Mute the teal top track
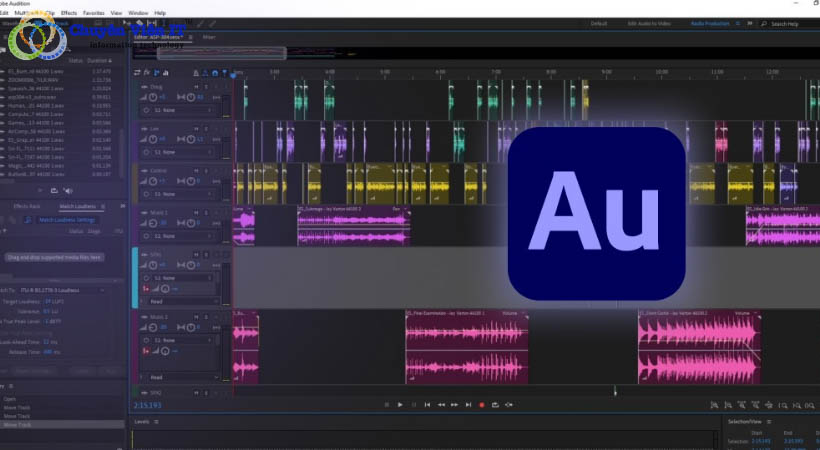 click(x=196, y=87)
